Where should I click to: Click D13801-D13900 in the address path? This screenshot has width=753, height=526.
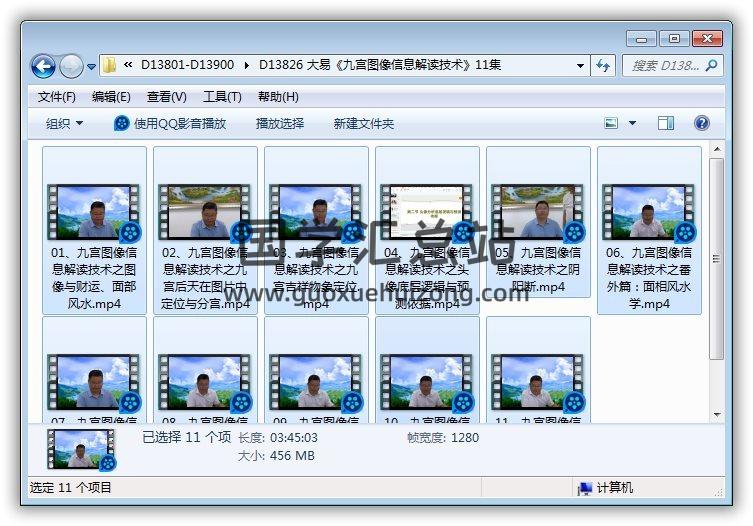(x=187, y=65)
